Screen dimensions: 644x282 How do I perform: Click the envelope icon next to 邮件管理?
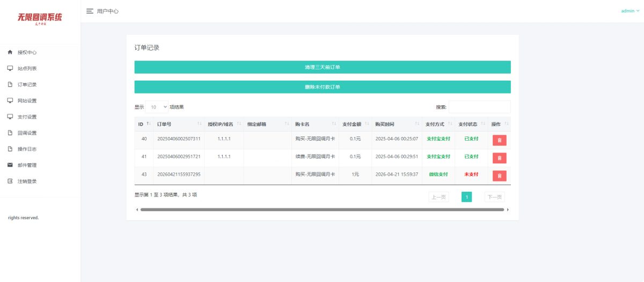[10, 165]
